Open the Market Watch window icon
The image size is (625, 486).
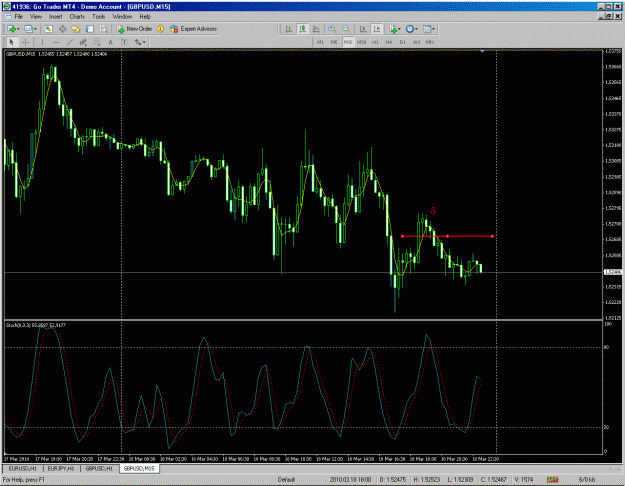click(x=49, y=29)
